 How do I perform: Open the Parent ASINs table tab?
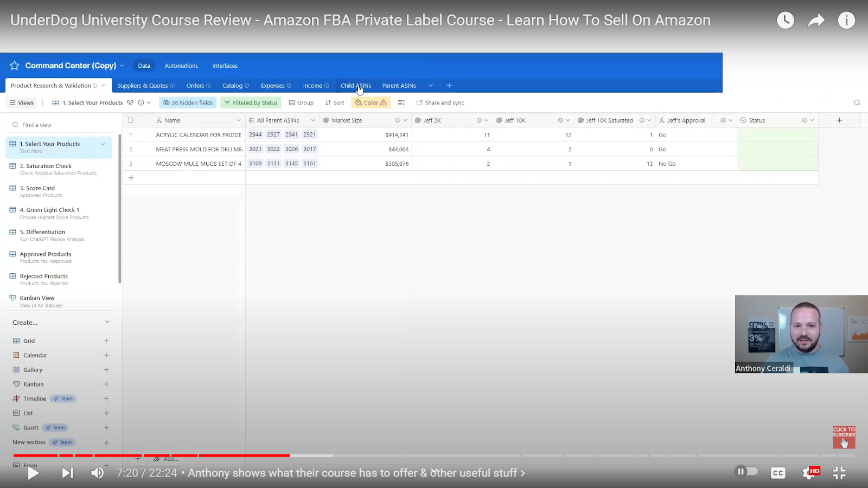pos(399,86)
